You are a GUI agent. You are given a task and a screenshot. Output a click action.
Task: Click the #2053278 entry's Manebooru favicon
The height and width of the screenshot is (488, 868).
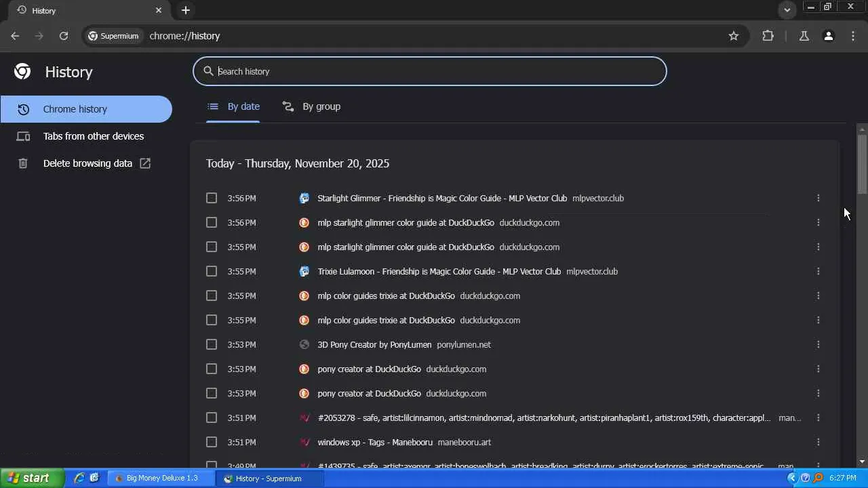[304, 418]
